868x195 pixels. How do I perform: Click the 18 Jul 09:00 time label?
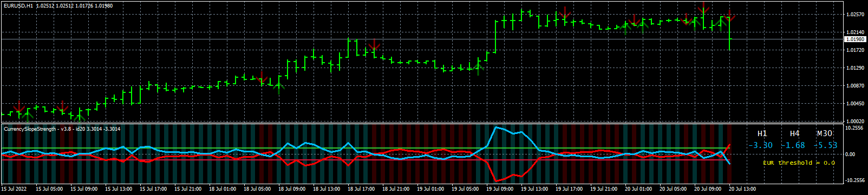click(x=292, y=189)
